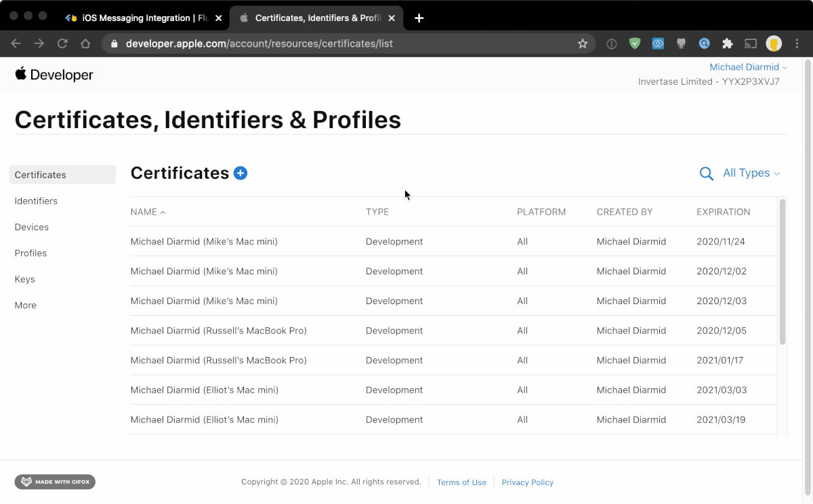This screenshot has height=504, width=813.
Task: Click the certificates list scrollbar
Action: pos(783,272)
